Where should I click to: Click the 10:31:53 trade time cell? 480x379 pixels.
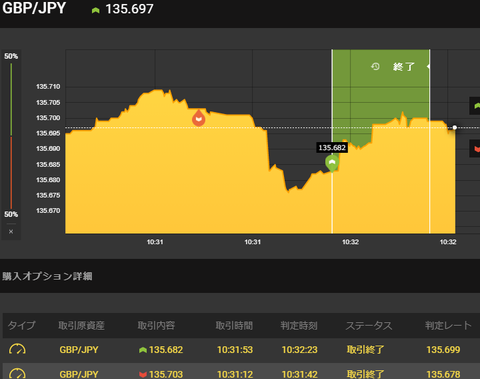235,350
